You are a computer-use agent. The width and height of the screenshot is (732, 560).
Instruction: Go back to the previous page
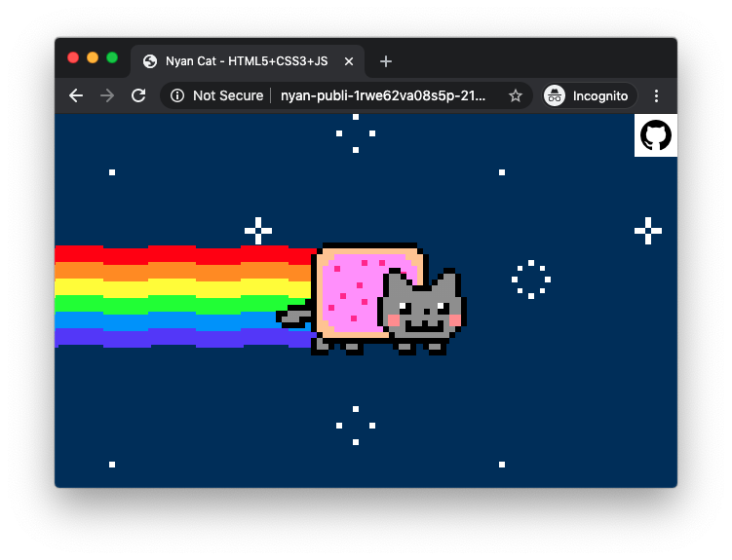pos(76,95)
